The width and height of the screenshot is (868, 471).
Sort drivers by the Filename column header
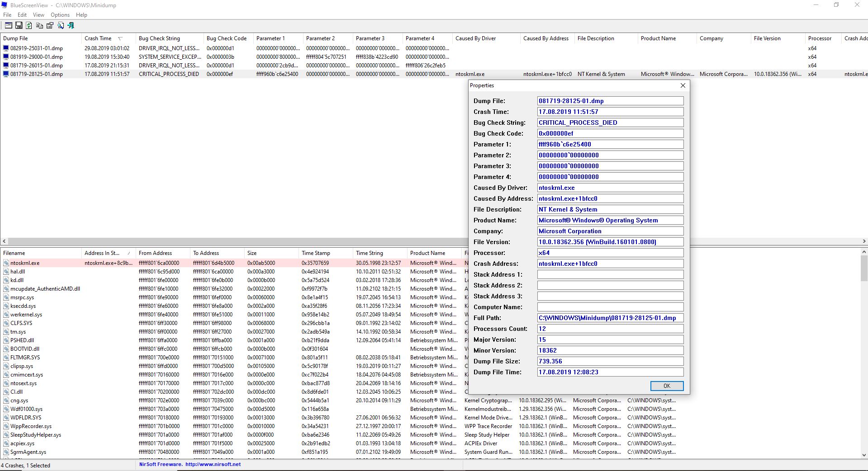tap(41, 253)
